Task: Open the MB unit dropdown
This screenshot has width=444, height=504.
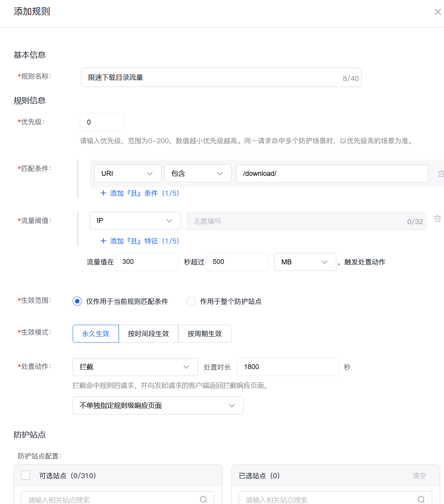Action: click(x=305, y=262)
